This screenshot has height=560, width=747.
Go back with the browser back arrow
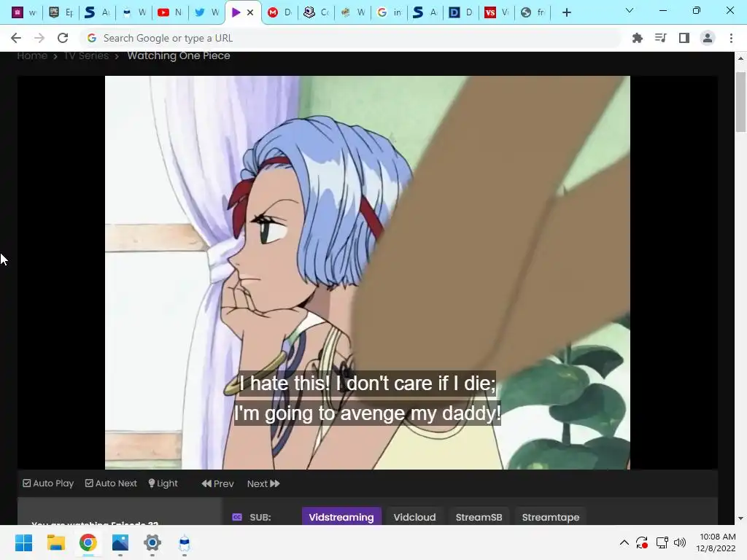click(x=16, y=38)
